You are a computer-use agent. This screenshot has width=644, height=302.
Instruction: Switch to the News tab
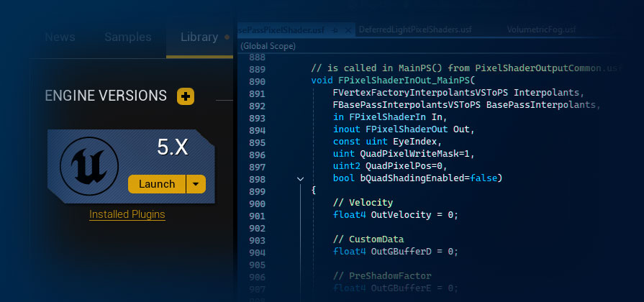pos(60,37)
